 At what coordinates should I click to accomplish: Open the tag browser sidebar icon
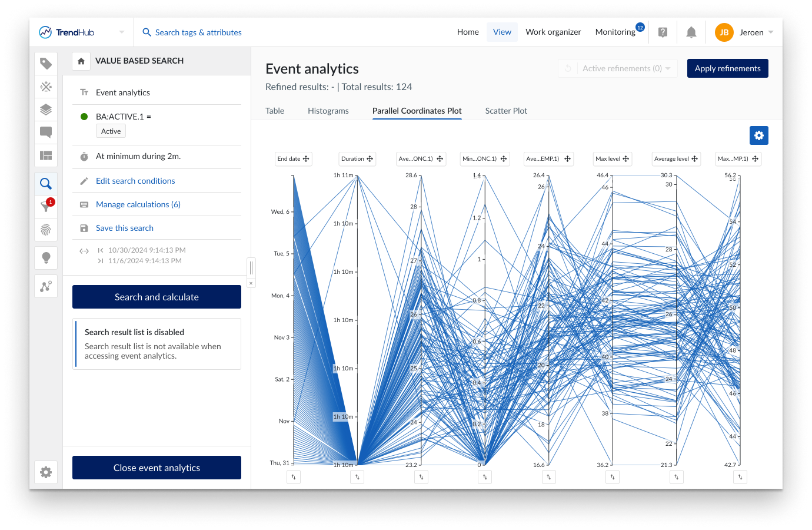point(46,64)
